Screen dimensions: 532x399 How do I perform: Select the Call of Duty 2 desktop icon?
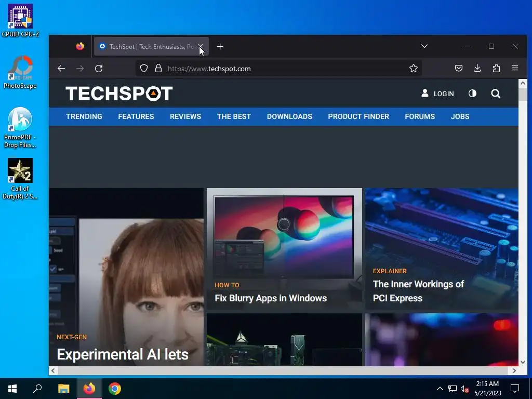(20, 179)
